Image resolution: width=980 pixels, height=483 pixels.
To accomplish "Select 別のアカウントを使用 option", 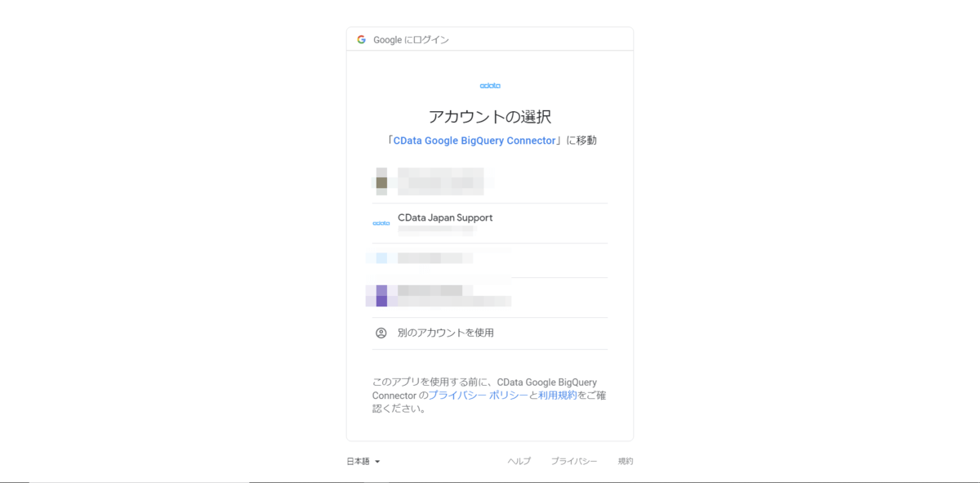I will pos(490,333).
